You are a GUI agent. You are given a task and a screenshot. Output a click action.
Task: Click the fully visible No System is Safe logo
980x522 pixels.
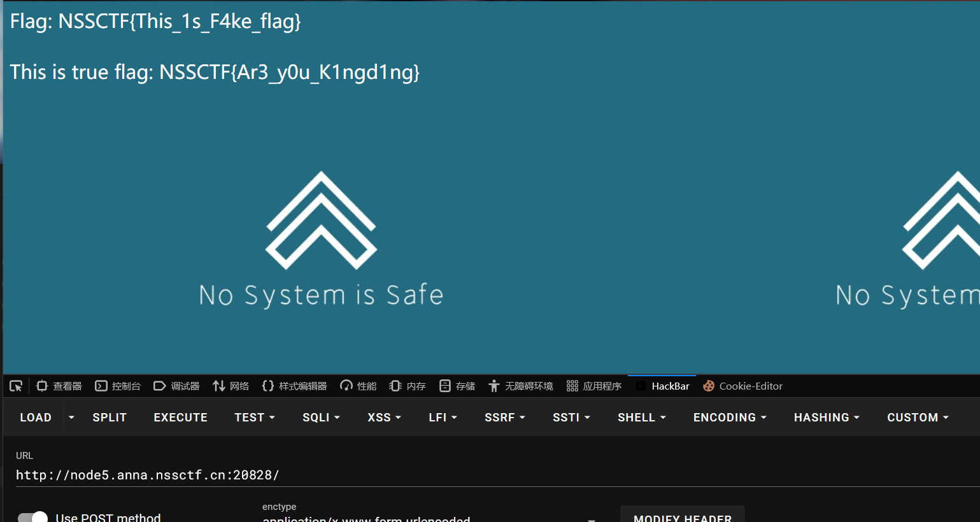tap(321, 240)
